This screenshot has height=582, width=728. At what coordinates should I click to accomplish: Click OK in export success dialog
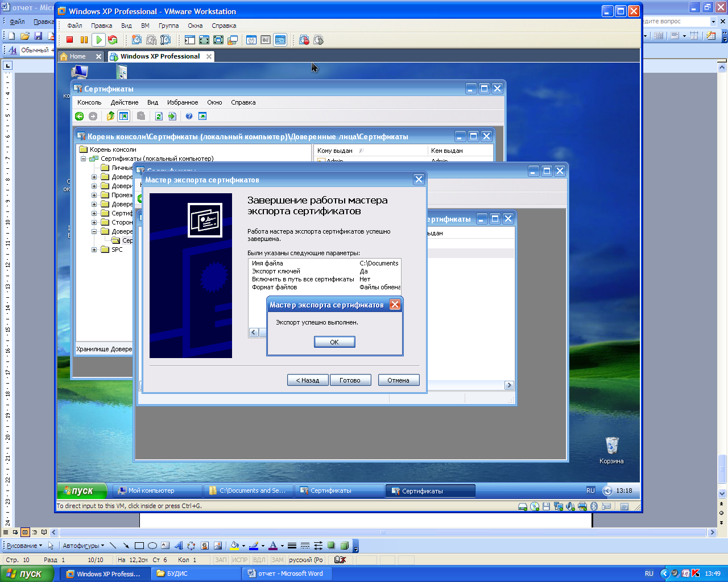click(334, 342)
